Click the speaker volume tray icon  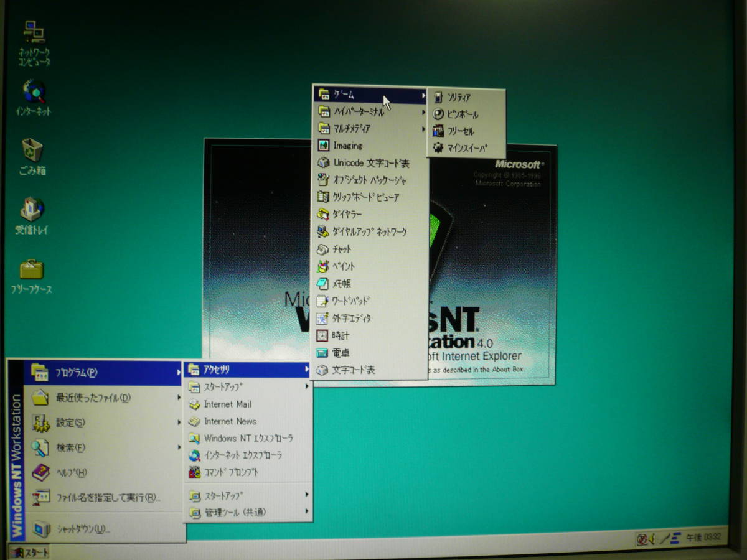[x=653, y=538]
